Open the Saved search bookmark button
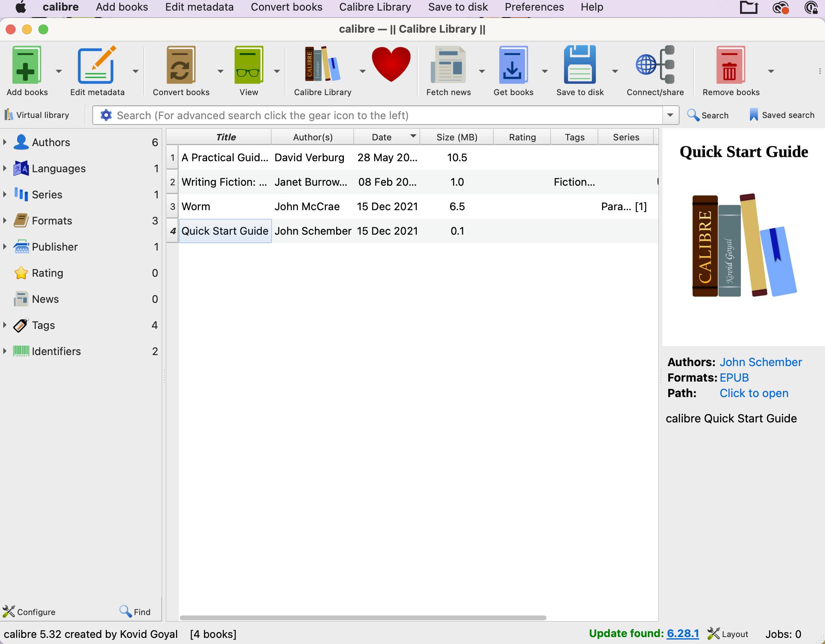The image size is (825, 644). pos(782,115)
